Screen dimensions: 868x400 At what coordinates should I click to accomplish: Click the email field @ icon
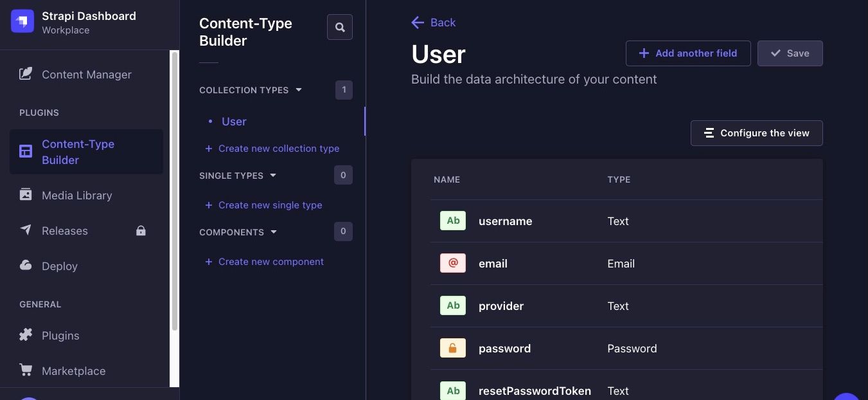click(x=453, y=263)
